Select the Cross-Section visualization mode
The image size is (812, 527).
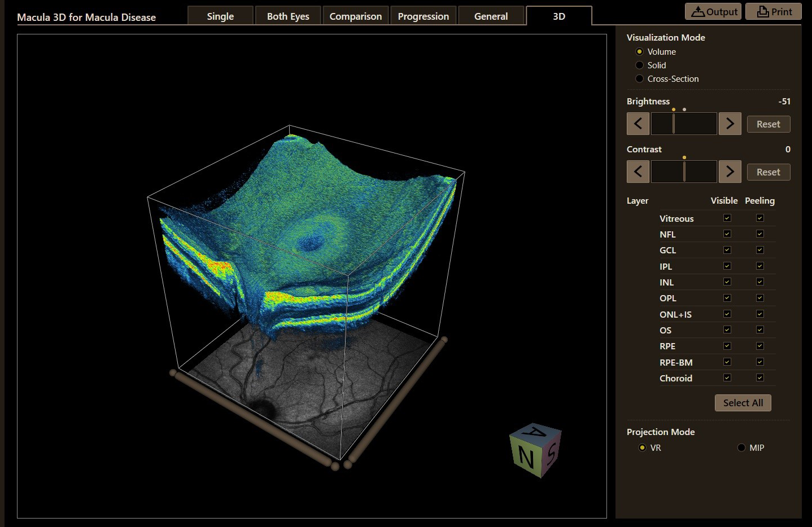tap(640, 79)
